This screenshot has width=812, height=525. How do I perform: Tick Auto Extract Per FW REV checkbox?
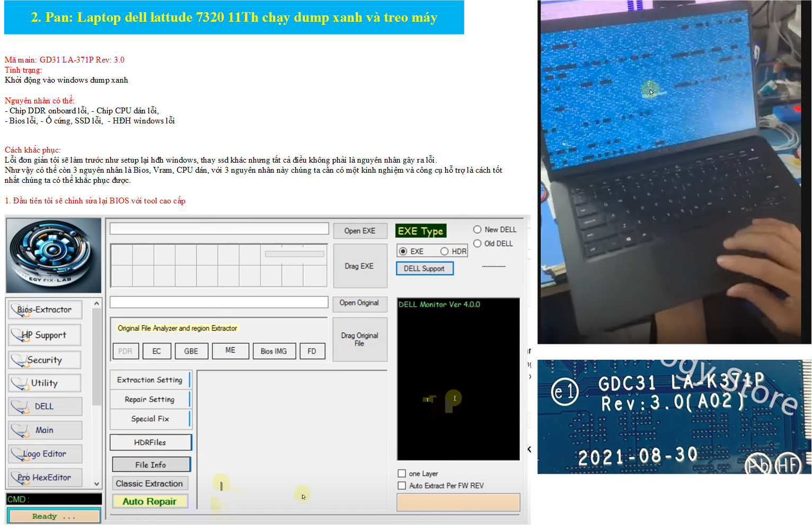pyautogui.click(x=402, y=485)
